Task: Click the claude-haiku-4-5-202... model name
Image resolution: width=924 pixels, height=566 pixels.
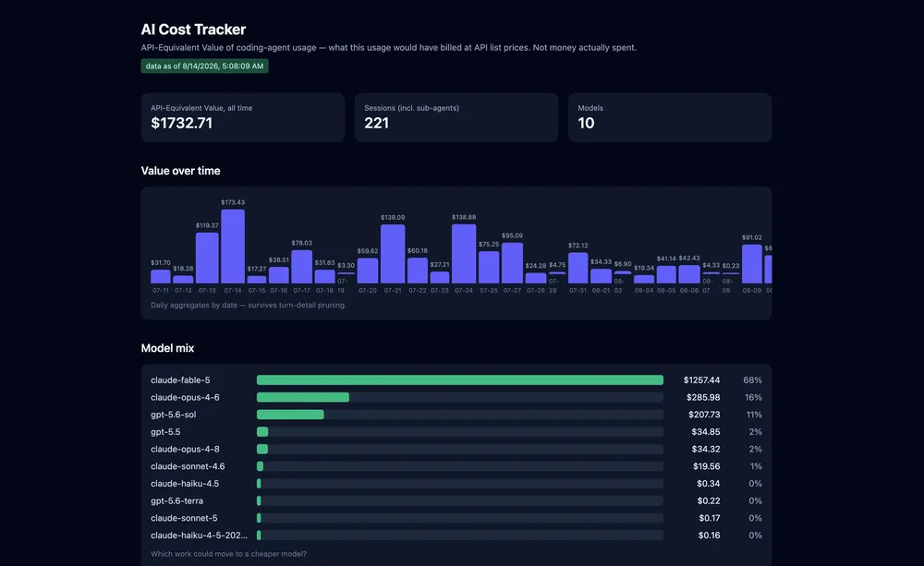Action: click(x=200, y=536)
